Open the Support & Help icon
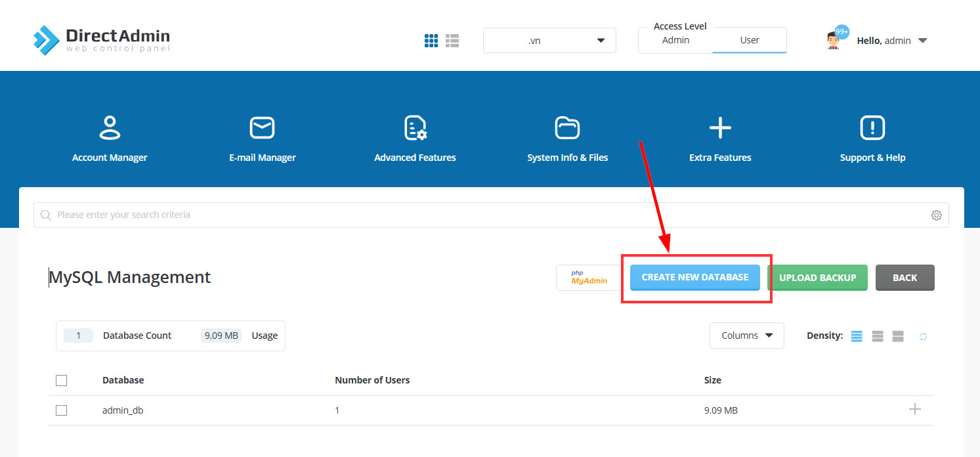This screenshot has height=457, width=980. (872, 127)
